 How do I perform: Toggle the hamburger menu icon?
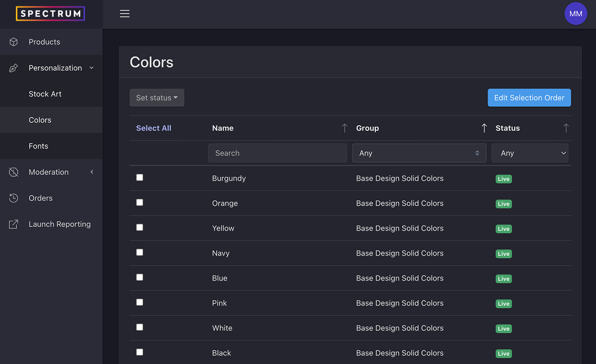click(x=125, y=14)
